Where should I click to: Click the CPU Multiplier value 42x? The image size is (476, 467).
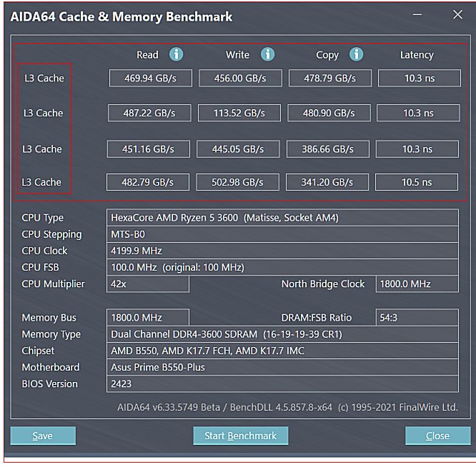pyautogui.click(x=148, y=283)
